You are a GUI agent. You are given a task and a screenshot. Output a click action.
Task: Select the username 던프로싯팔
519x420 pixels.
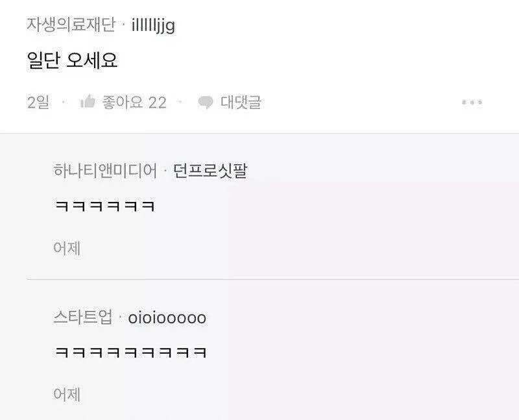(x=210, y=171)
